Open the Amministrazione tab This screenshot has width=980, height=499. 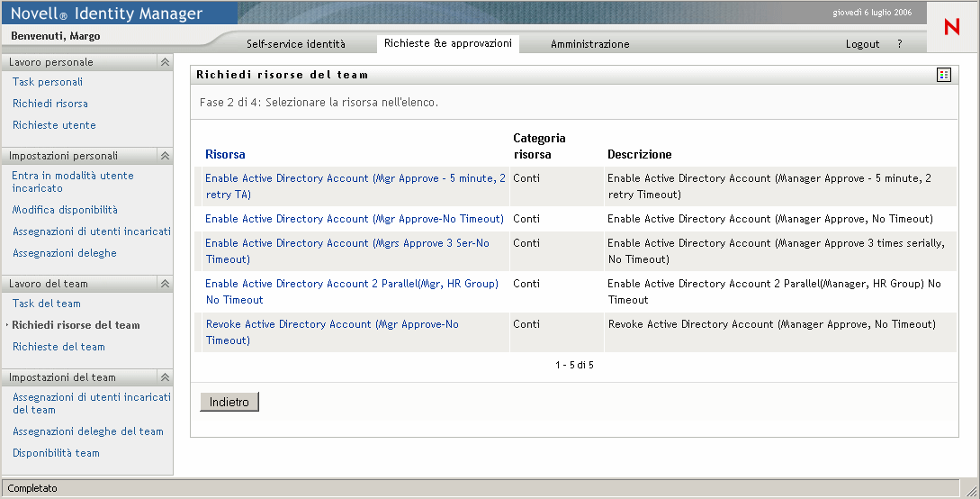[589, 44]
